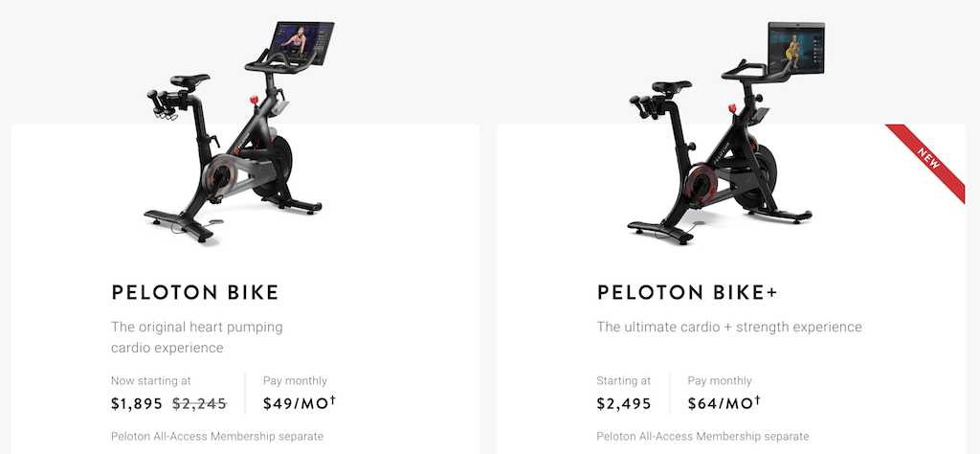Click the dagger footnote beside $64/MO

pos(758,400)
